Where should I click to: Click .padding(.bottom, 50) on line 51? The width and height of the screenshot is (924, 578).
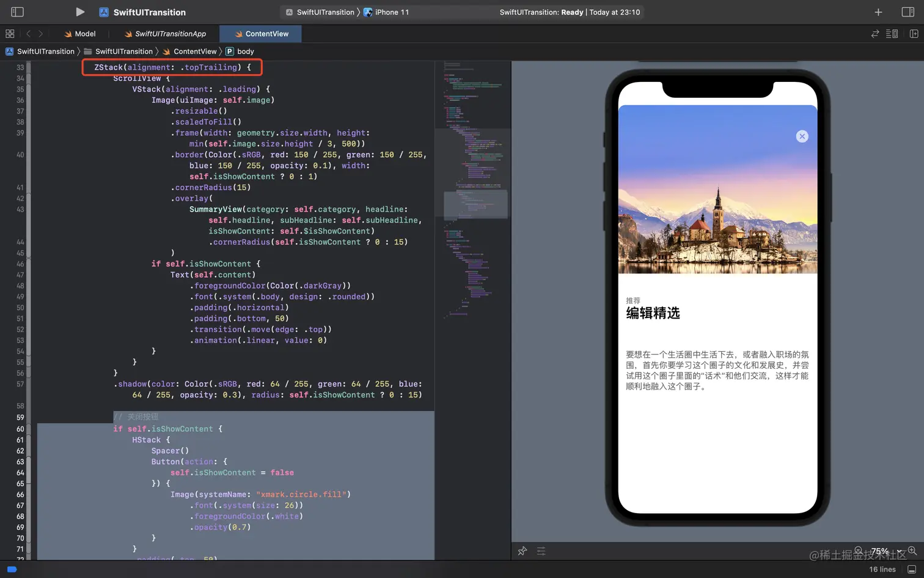[x=239, y=319]
